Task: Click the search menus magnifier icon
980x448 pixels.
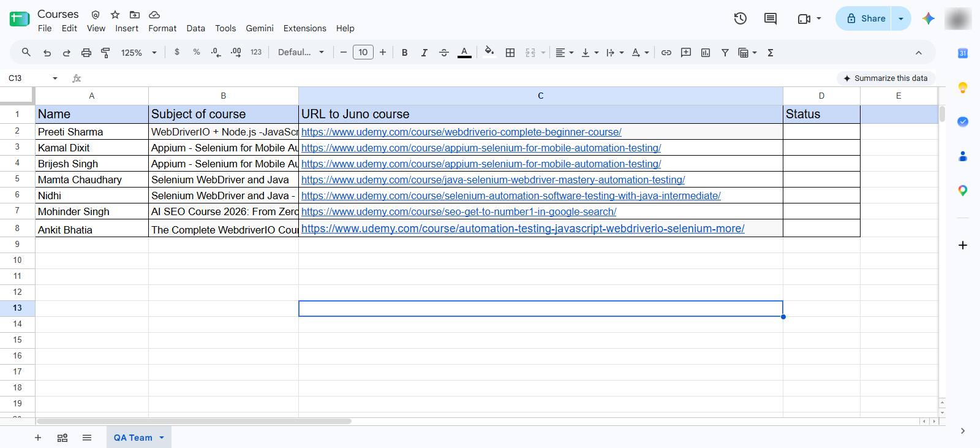Action: pos(26,53)
